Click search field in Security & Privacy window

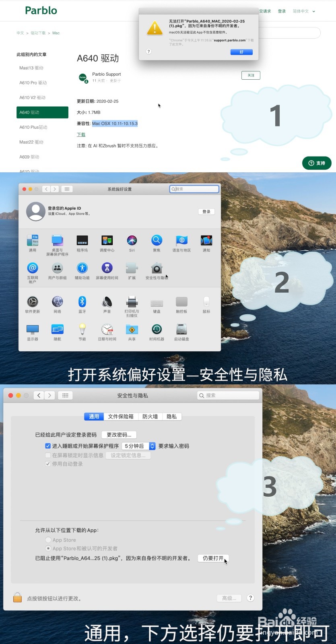(228, 396)
